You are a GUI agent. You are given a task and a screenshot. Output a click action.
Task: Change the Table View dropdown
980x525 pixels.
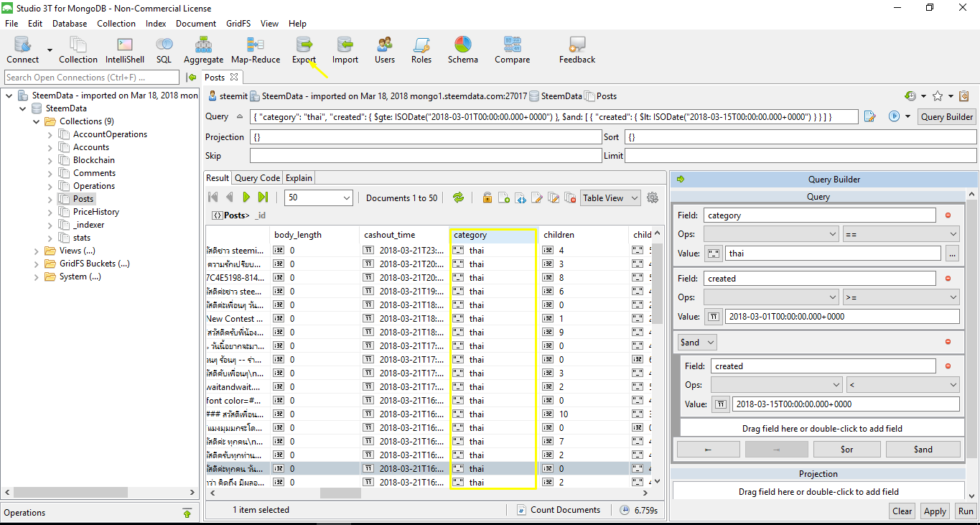pos(610,198)
